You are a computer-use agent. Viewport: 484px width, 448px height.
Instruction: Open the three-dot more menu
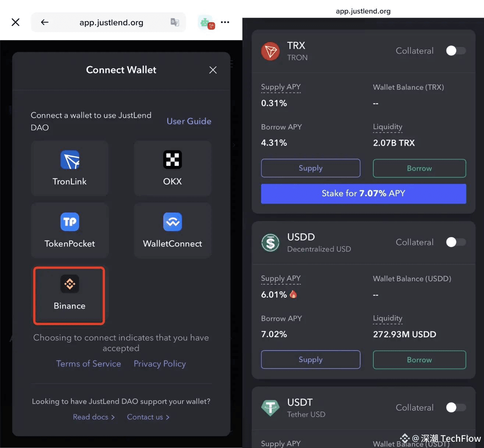[225, 22]
